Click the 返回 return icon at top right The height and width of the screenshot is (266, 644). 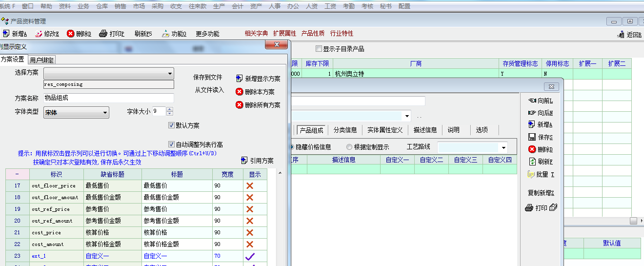(621, 35)
